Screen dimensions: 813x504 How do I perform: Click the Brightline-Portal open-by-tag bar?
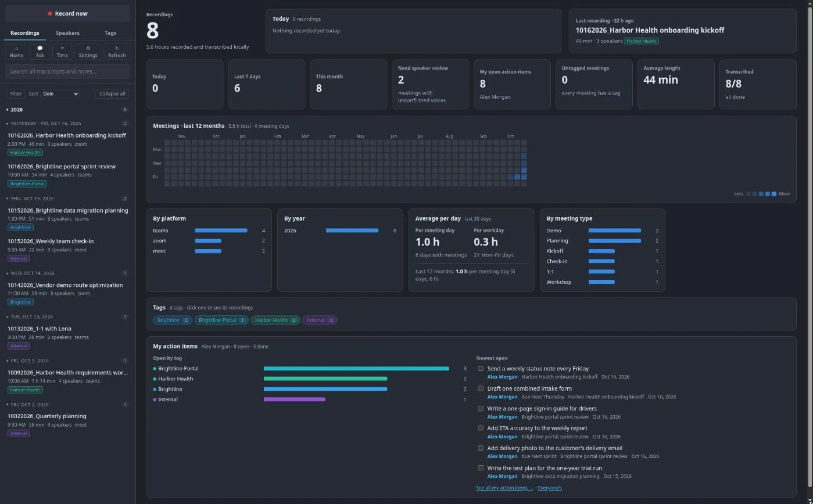356,369
